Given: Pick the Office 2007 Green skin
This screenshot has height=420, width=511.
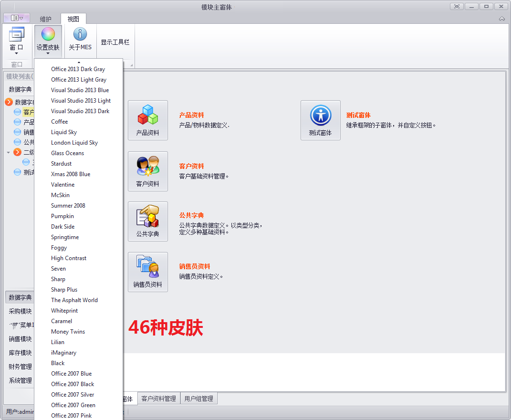Looking at the screenshot, I should coord(78,405).
